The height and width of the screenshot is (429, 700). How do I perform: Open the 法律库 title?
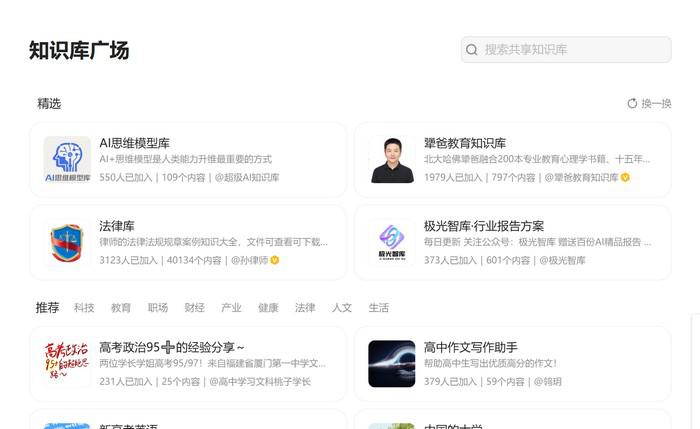pyautogui.click(x=117, y=226)
